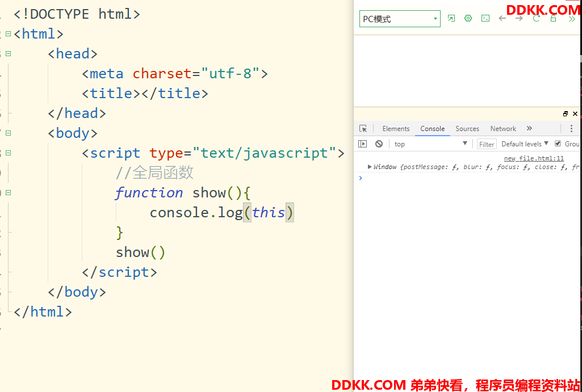Switch to the Sources tab
582x392 pixels.
(x=467, y=129)
